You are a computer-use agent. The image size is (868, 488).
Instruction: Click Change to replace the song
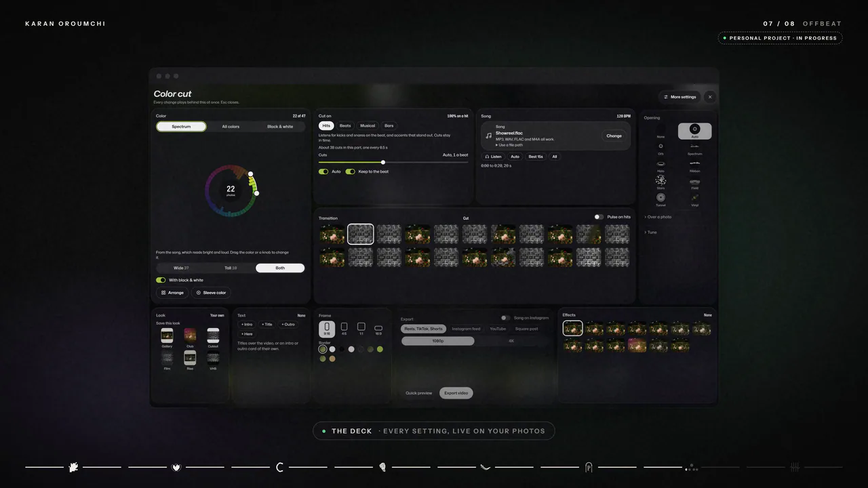(x=614, y=136)
